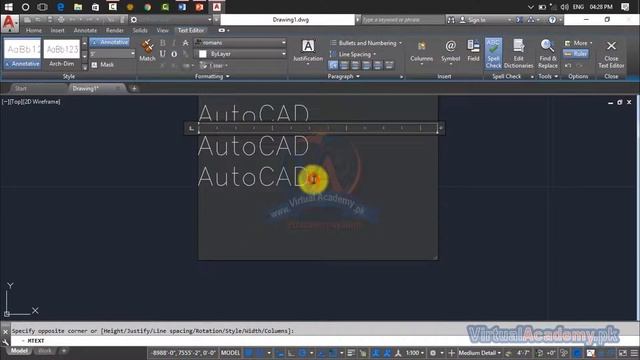
Task: Click the viewport label [-][Top][2D Wireframe]
Action: point(31,102)
